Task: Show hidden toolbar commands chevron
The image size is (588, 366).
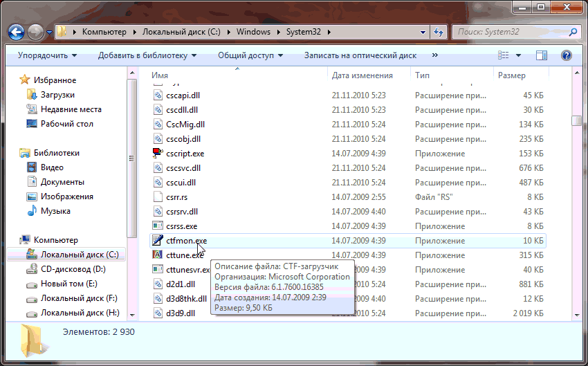Action: [434, 55]
